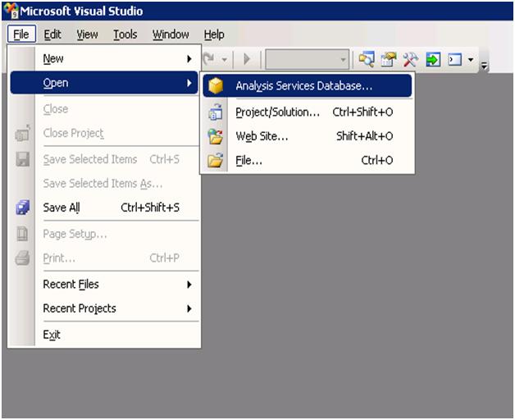Expand the New submenu
515x420 pixels.
pyautogui.click(x=104, y=59)
